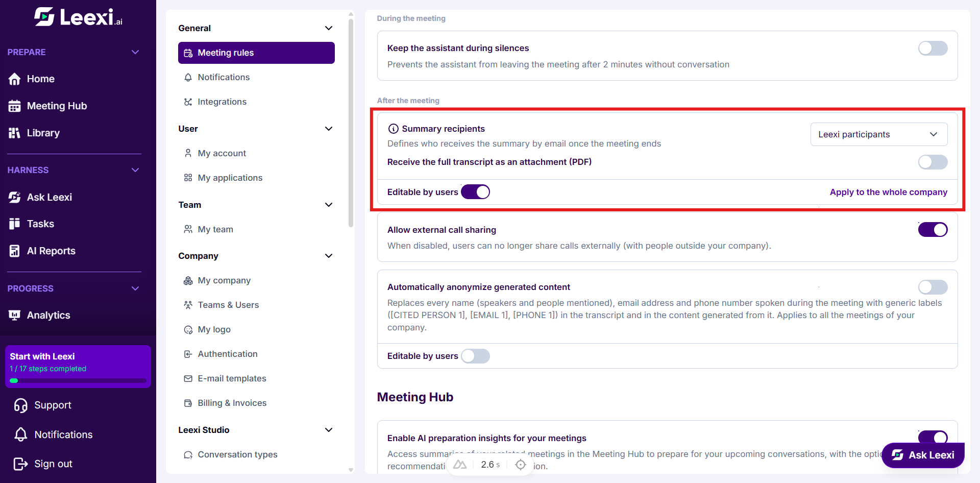This screenshot has width=980, height=483.
Task: Click the settings menu scrollbar
Action: click(x=351, y=123)
